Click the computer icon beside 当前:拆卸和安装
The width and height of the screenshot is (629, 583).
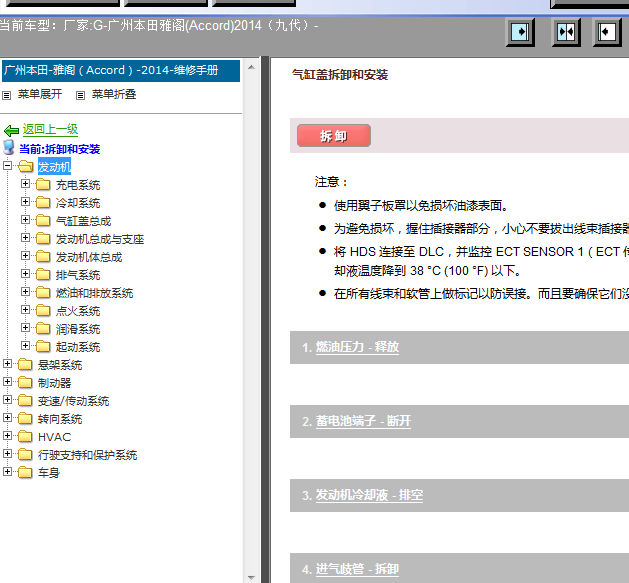pos(9,148)
